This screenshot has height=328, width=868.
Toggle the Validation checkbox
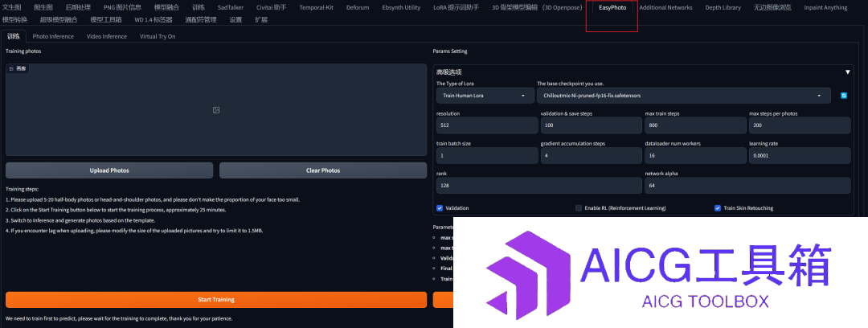[440, 208]
